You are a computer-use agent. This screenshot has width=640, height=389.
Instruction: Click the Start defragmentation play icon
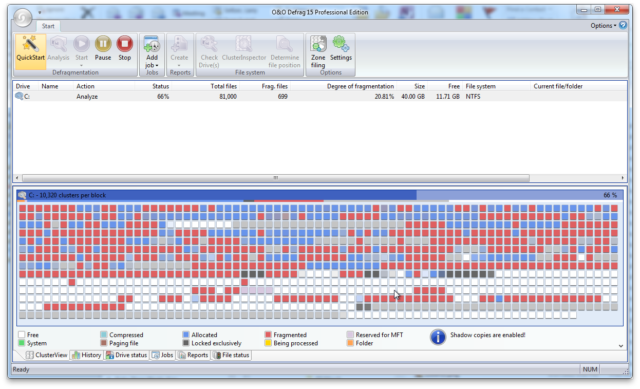click(x=81, y=44)
